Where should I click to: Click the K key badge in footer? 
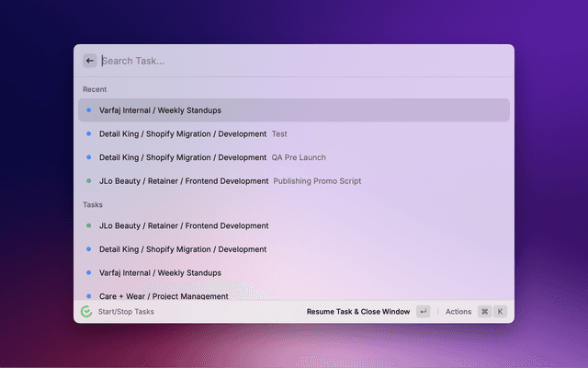tap(501, 312)
